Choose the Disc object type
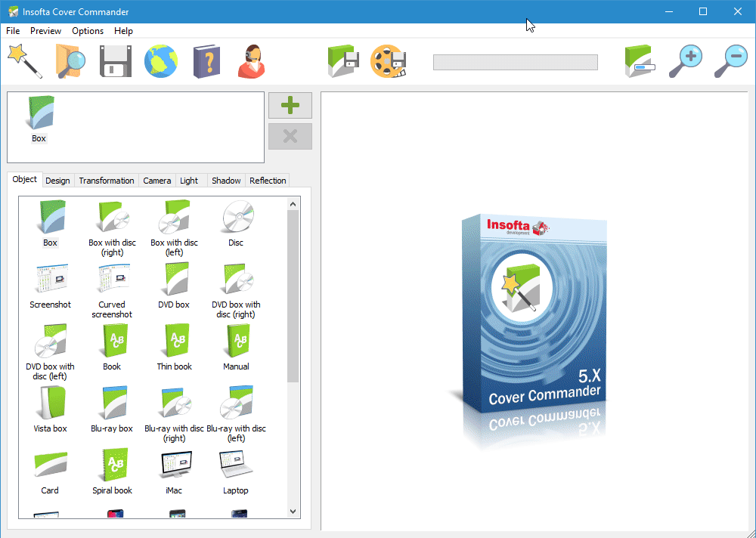Image resolution: width=756 pixels, height=538 pixels. tap(236, 224)
